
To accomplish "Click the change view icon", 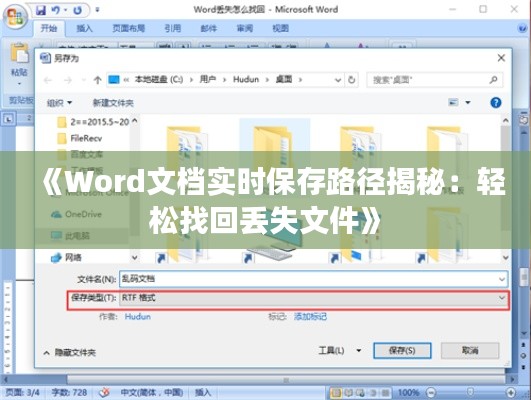I will point(453,102).
